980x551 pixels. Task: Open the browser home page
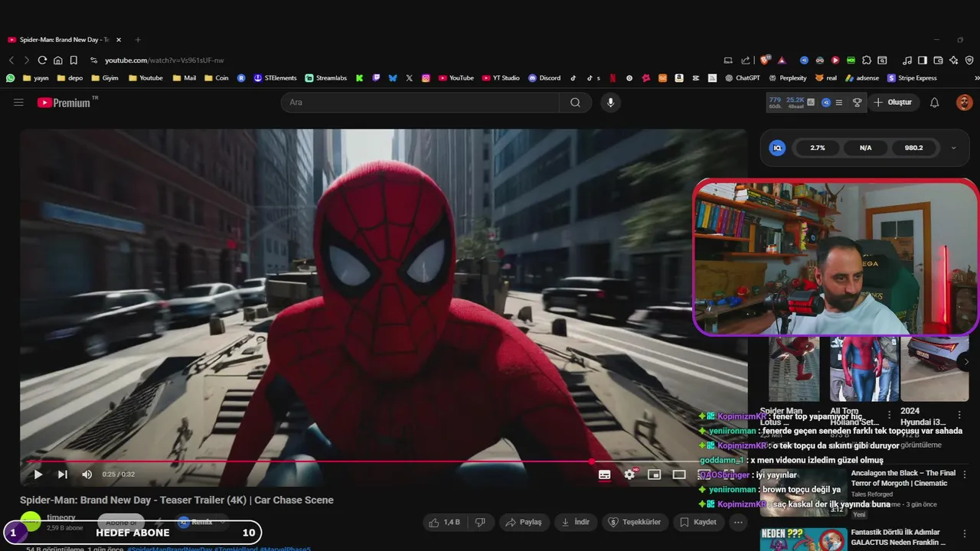click(58, 60)
